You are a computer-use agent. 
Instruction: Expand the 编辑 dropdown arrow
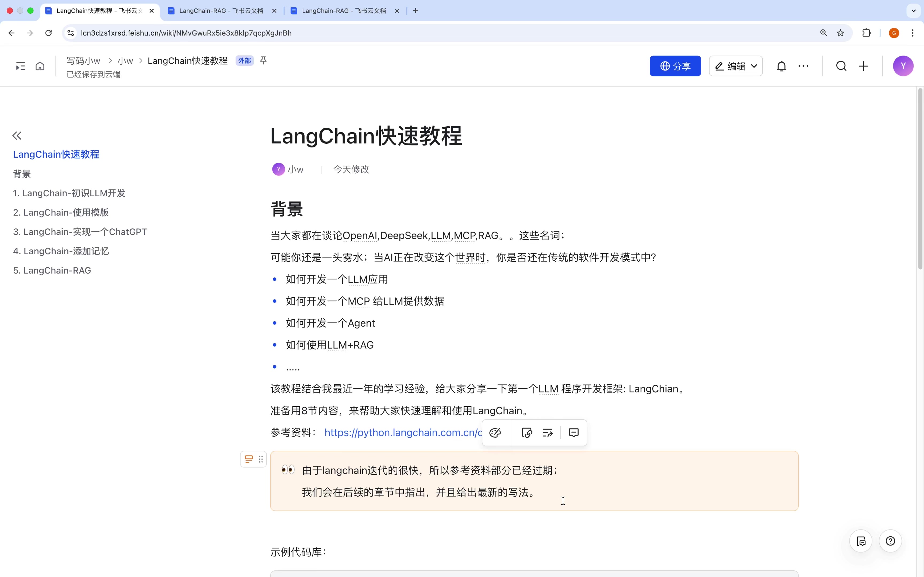tap(754, 66)
